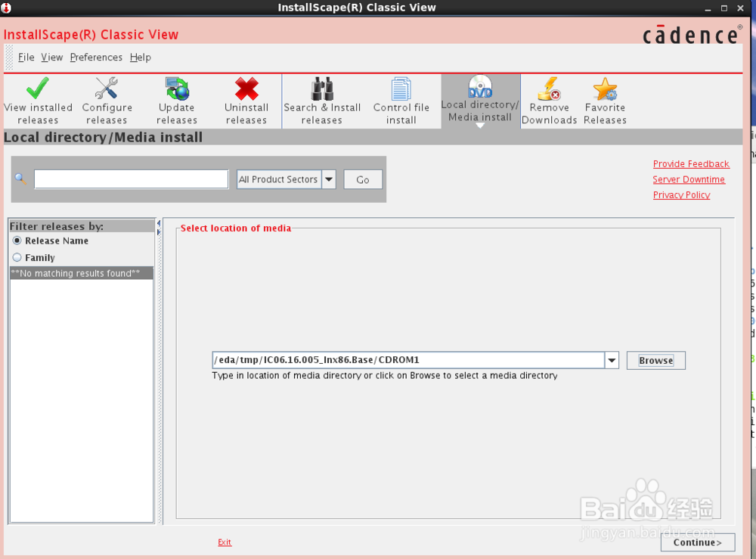Open the Provide Feedback link
756x559 pixels.
point(691,164)
